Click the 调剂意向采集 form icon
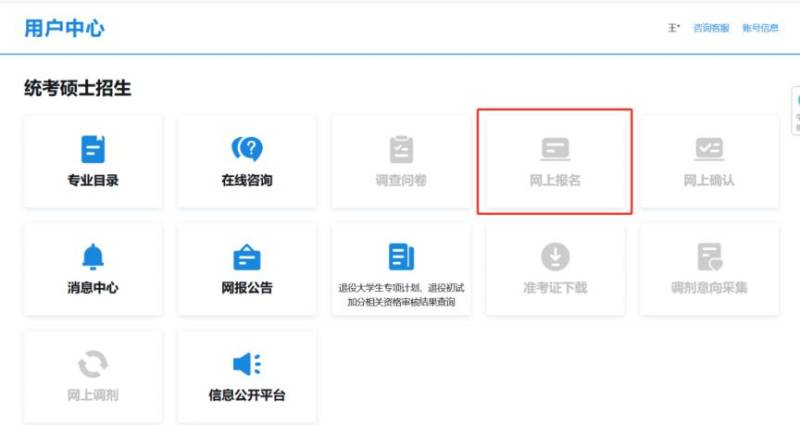 [x=709, y=257]
